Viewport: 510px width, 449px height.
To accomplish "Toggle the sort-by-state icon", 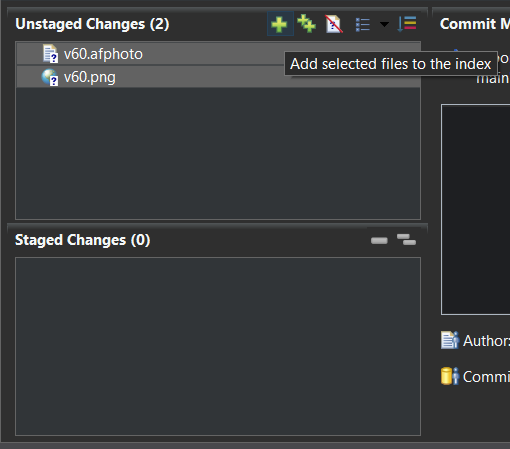I will pos(407,24).
